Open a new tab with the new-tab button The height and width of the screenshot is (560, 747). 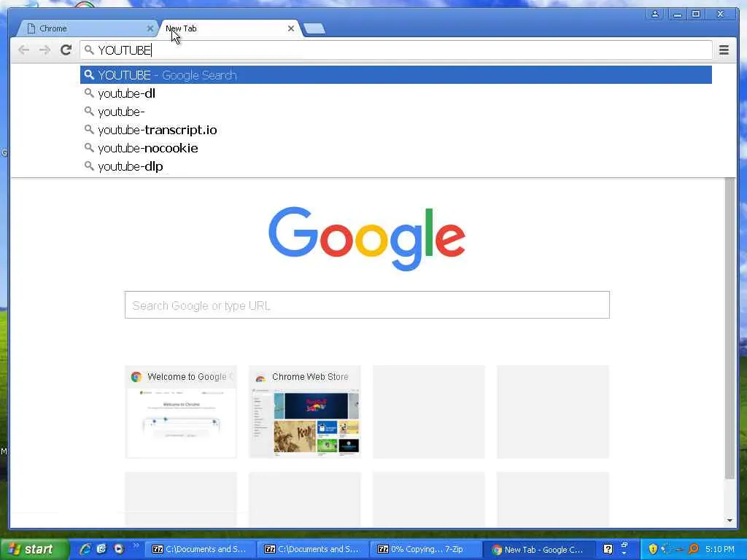[x=314, y=29]
